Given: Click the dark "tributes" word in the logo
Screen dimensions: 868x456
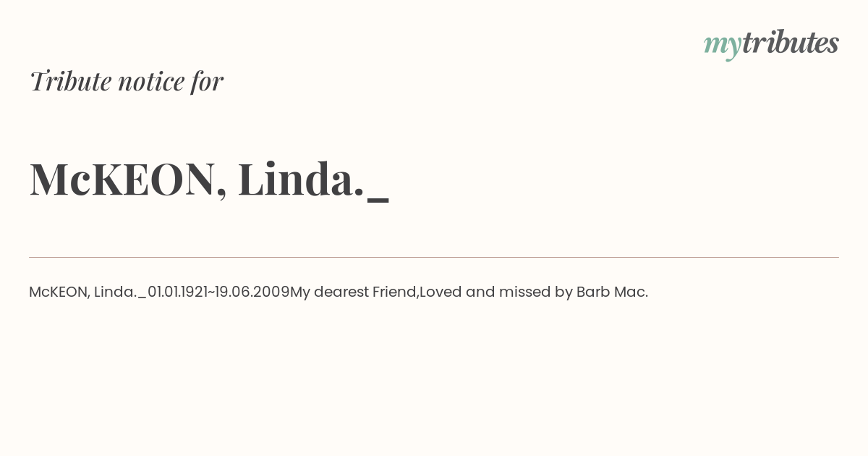Looking at the screenshot, I should click(x=791, y=42).
